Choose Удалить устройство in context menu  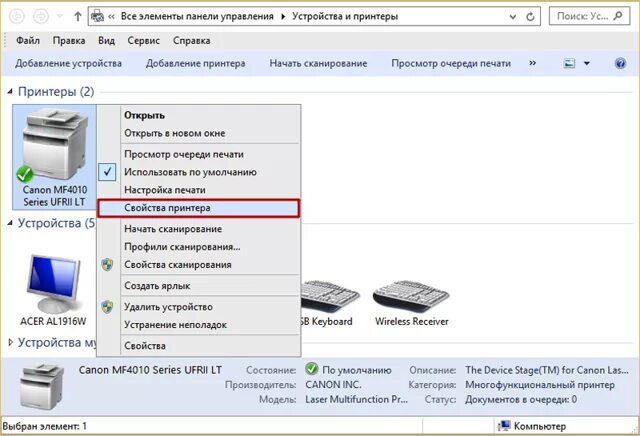tap(199, 307)
